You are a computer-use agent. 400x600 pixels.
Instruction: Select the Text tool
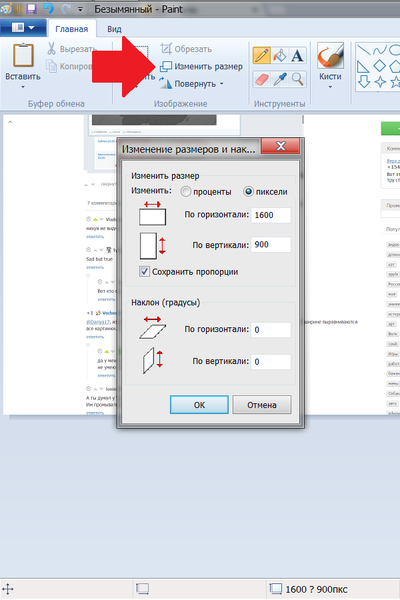pyautogui.click(x=297, y=55)
